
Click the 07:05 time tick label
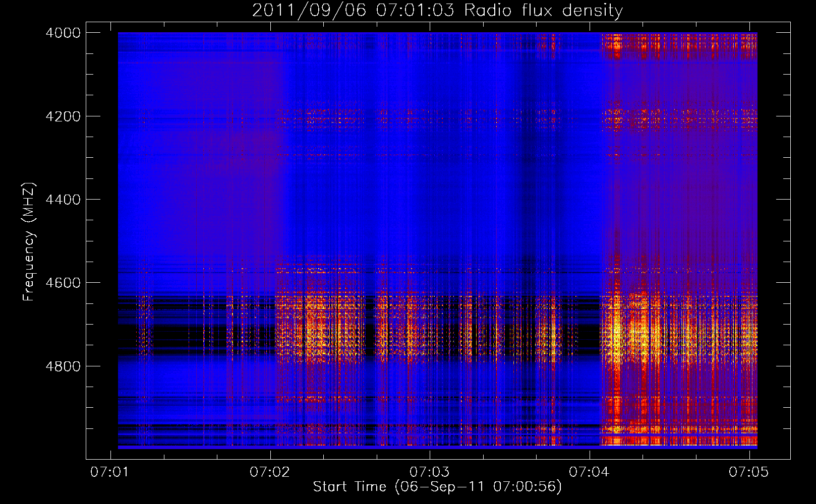tap(749, 472)
